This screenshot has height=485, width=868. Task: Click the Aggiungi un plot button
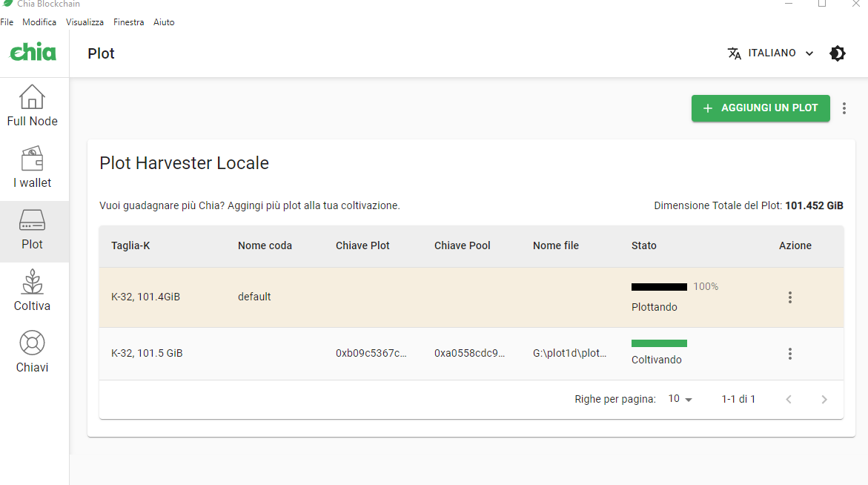(x=761, y=108)
